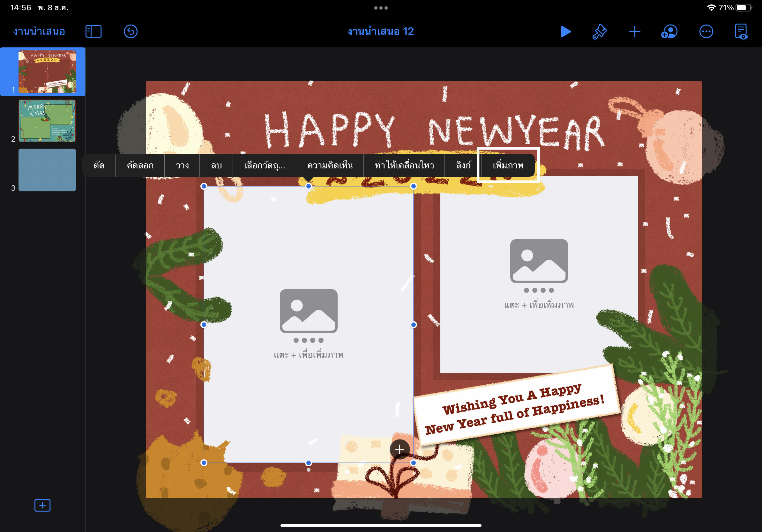Open the Collaborate people icon
762x532 pixels.
(669, 32)
